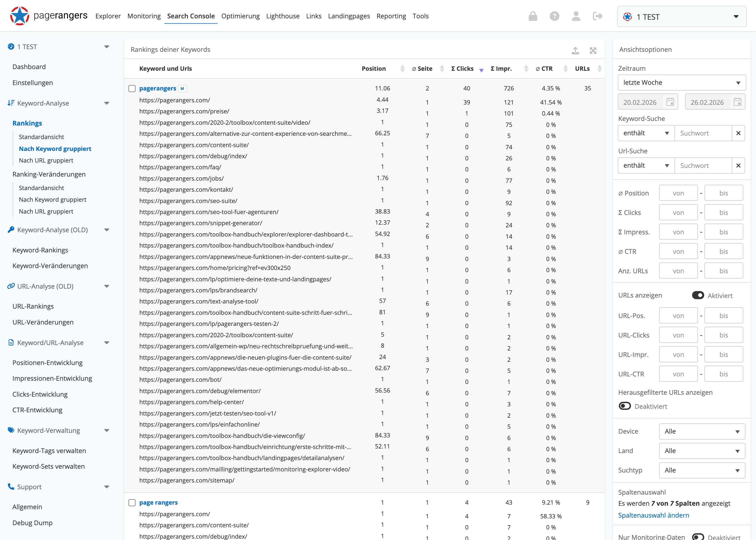Viewport: 756px width, 540px height.
Task: Click the export icon above the rankings table
Action: coord(575,50)
